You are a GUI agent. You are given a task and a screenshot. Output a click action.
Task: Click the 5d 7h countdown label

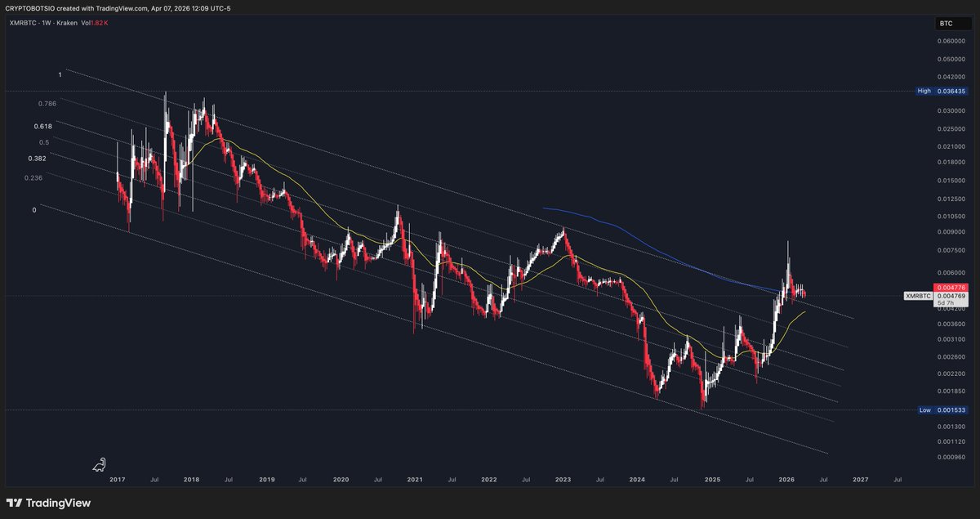coord(947,302)
